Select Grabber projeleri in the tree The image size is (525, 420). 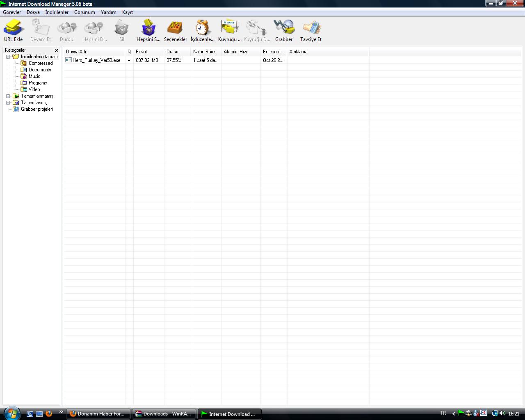37,109
